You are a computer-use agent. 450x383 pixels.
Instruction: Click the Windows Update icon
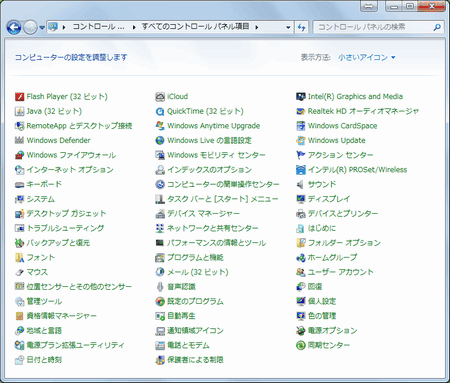tap(301, 140)
